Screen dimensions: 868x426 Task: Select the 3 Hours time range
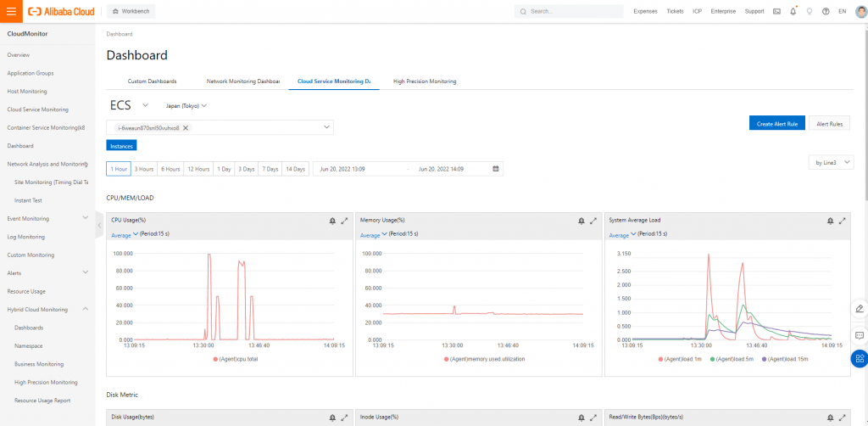click(x=144, y=169)
